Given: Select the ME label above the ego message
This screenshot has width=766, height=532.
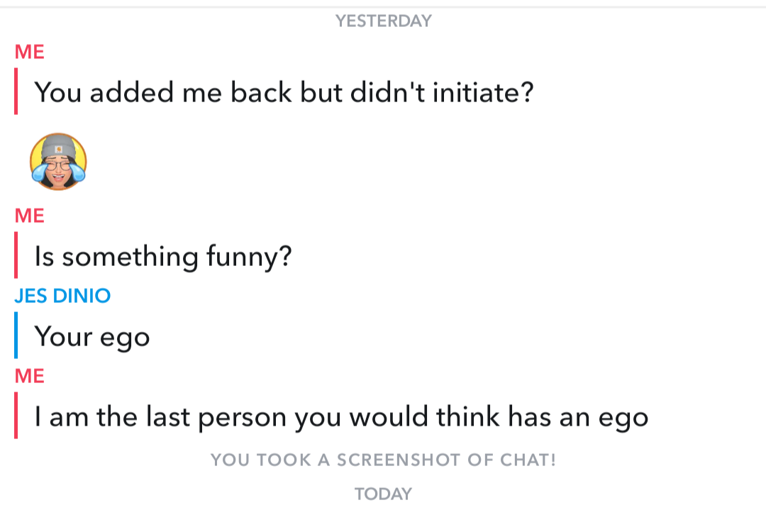Looking at the screenshot, I should tap(28, 376).
